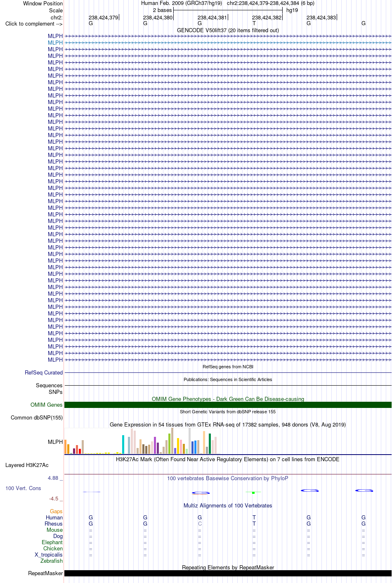Click 'Human Feb. 2009 (GRCh37/hg19)' assembly text
The height and width of the screenshot is (583, 392).
[x=182, y=3]
